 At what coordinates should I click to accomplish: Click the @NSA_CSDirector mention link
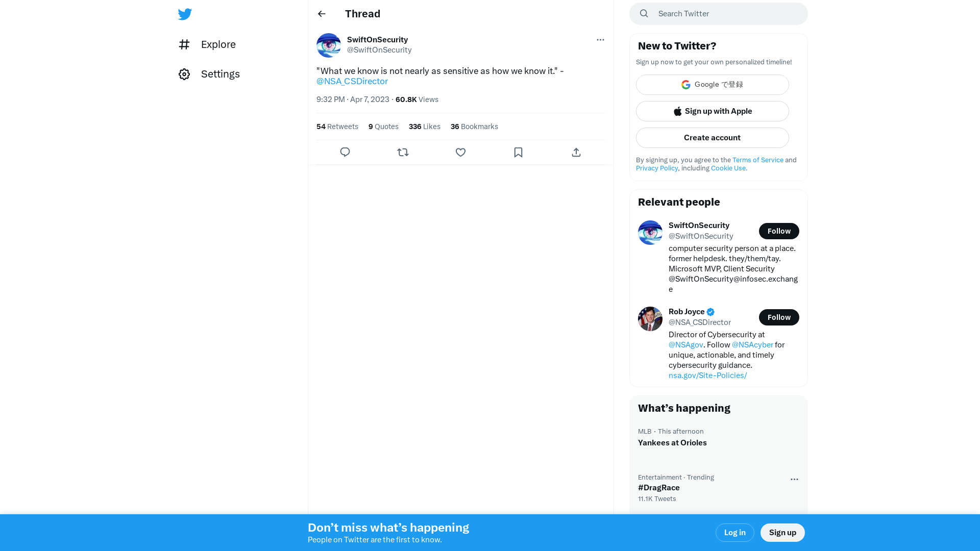pos(351,81)
